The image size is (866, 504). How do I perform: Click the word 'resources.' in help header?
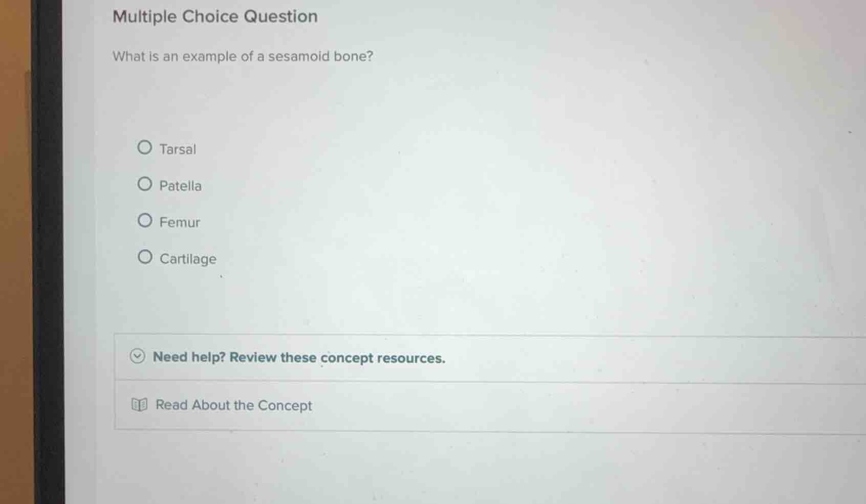pos(411,358)
